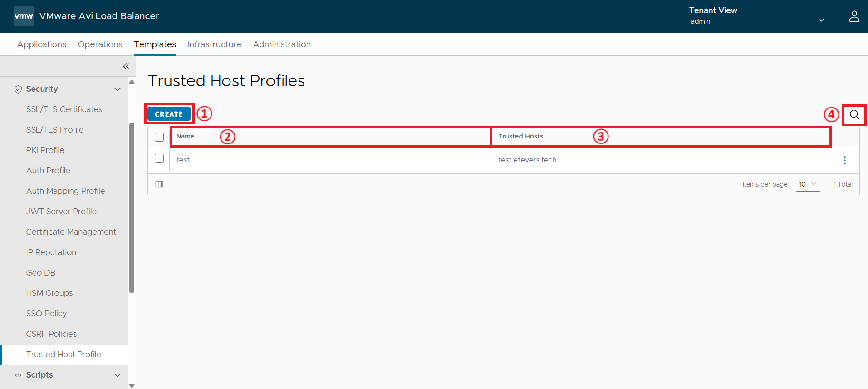Open the user account icon menu

click(854, 16)
